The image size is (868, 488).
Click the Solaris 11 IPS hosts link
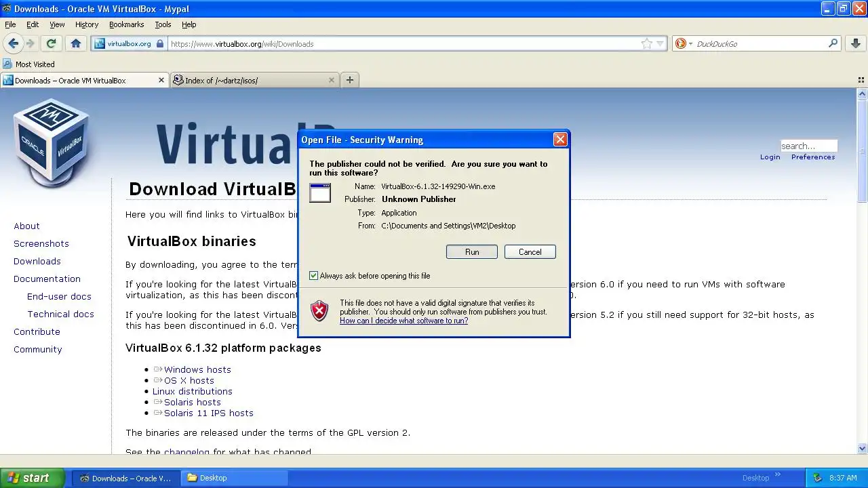209,413
